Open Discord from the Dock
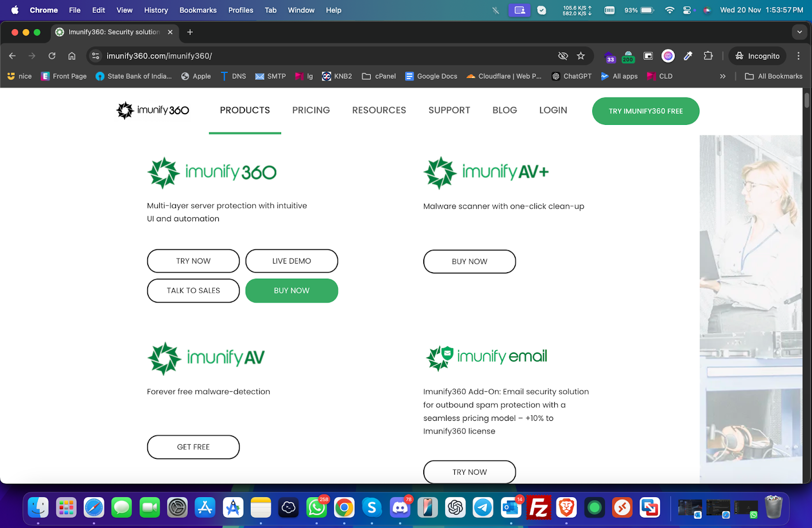Screen dimensions: 812x528 pos(400,507)
